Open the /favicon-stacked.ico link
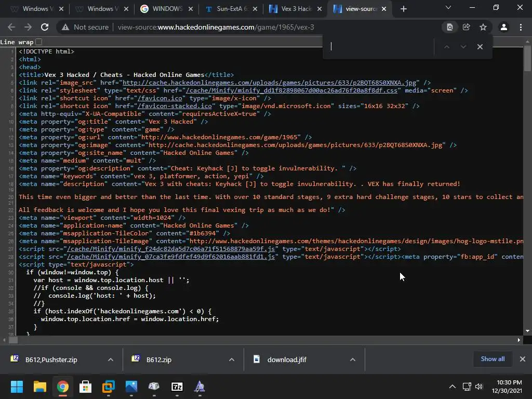 (175, 106)
